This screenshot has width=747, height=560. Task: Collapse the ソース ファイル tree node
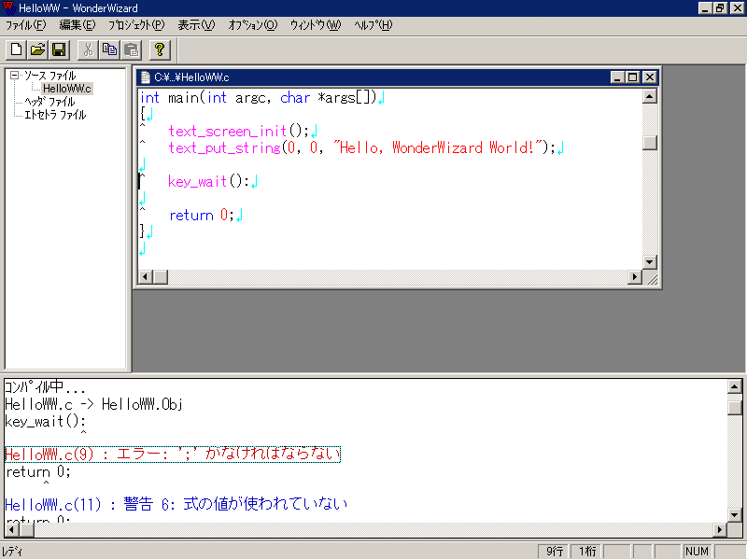click(14, 76)
